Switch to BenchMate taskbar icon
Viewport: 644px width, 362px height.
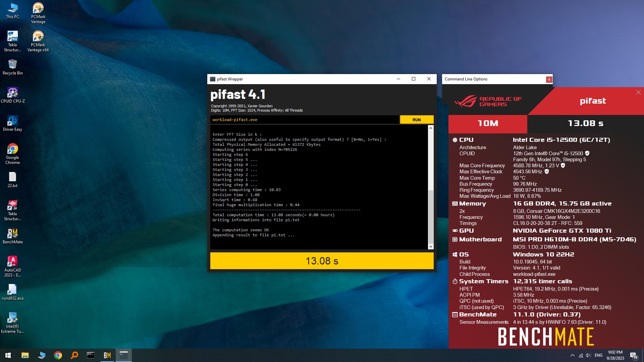click(x=107, y=355)
